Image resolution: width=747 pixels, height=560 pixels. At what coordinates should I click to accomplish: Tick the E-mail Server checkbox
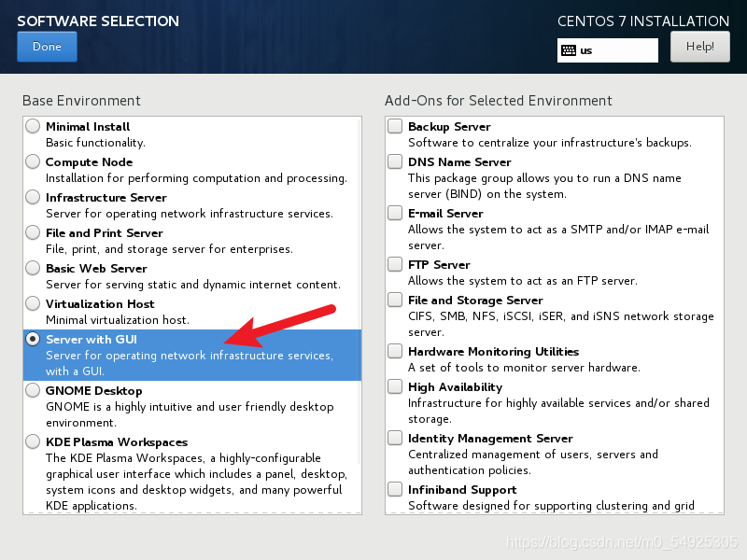tap(395, 213)
